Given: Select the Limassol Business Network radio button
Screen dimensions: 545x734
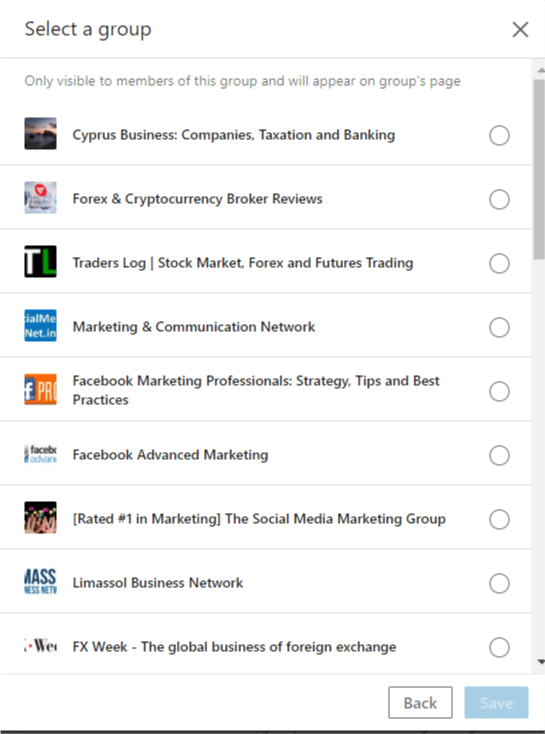Looking at the screenshot, I should pos(500,583).
